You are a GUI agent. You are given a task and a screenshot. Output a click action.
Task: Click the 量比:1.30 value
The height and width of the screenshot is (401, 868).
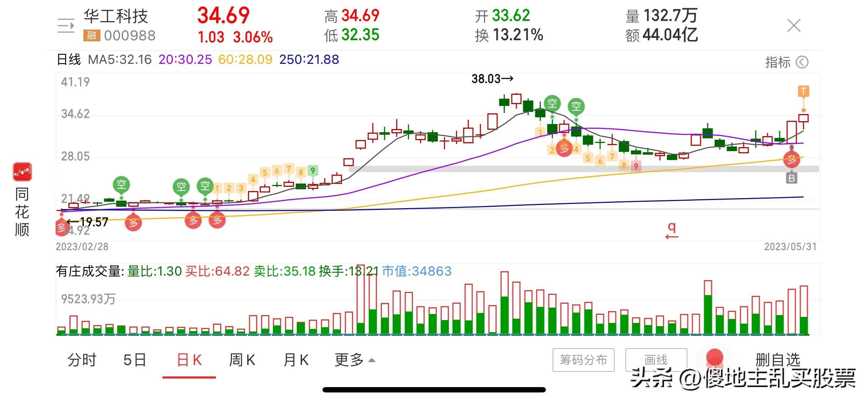click(x=155, y=271)
